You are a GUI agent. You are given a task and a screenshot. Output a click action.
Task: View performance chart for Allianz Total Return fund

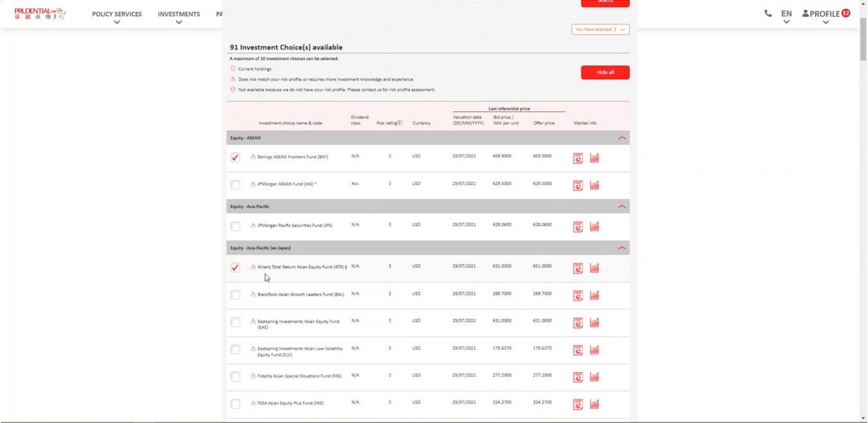pyautogui.click(x=594, y=268)
